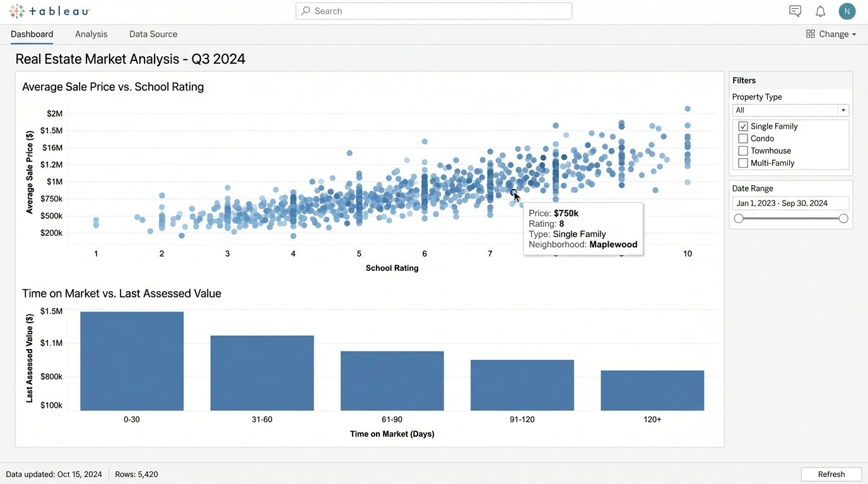Enable the Condo property filter
This screenshot has height=484, width=868.
point(742,138)
